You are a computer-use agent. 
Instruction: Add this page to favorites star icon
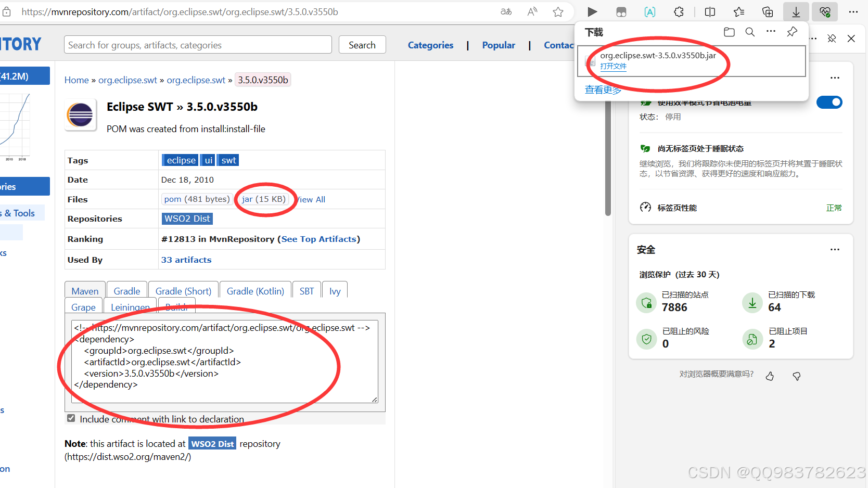pos(558,11)
